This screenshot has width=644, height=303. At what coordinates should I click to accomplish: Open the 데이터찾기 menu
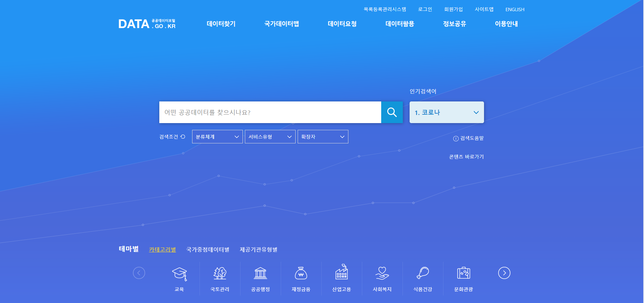point(221,24)
